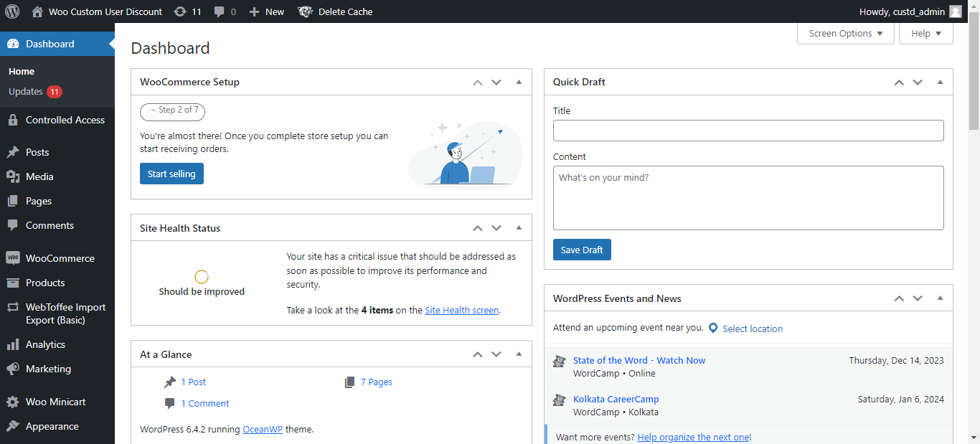980x444 pixels.
Task: Open the Site Health screen link
Action: 461,311
